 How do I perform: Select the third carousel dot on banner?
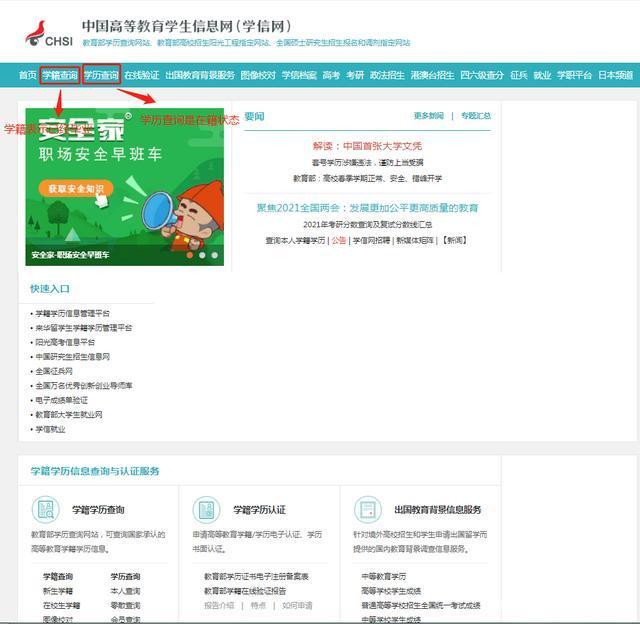click(x=215, y=255)
